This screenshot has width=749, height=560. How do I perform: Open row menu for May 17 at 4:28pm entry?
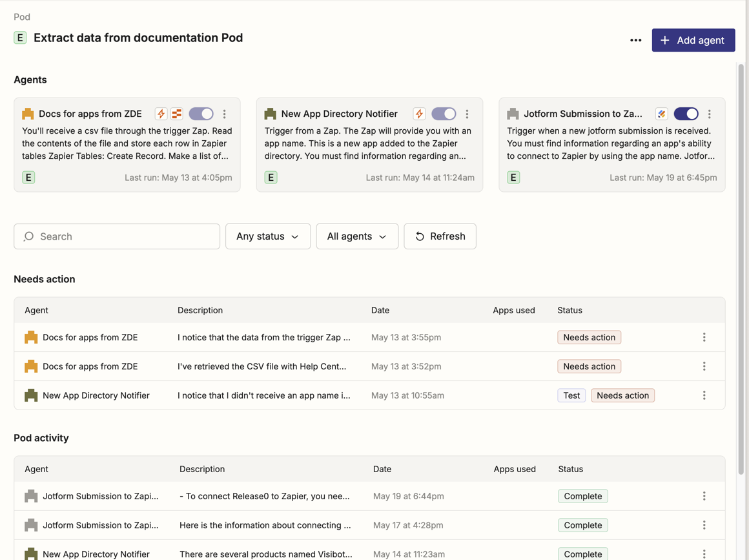point(704,526)
